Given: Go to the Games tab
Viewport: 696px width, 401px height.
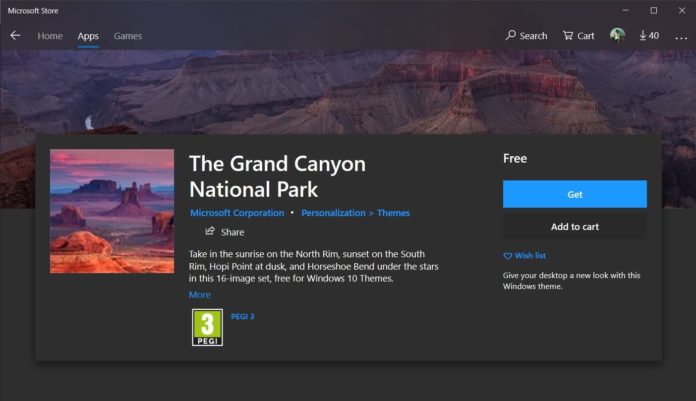Looking at the screenshot, I should pos(127,36).
